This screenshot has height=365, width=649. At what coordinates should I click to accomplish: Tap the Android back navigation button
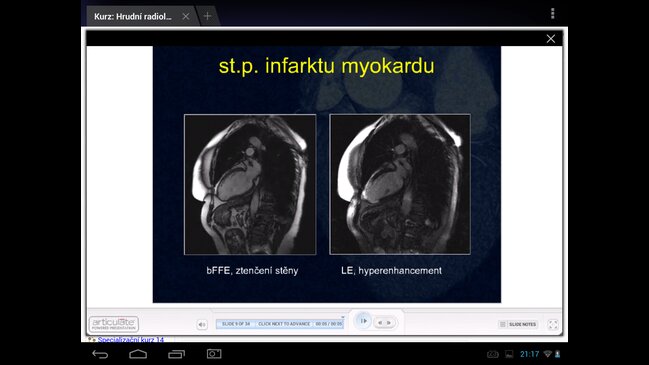pyautogui.click(x=100, y=354)
